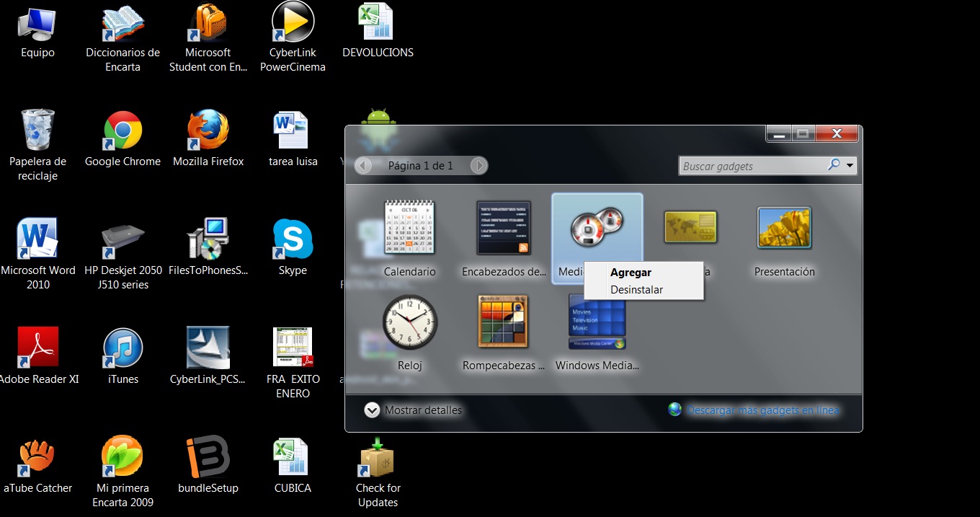Screen dimensions: 980x517
Task: Open search options dropdown arrow
Action: tap(850, 166)
